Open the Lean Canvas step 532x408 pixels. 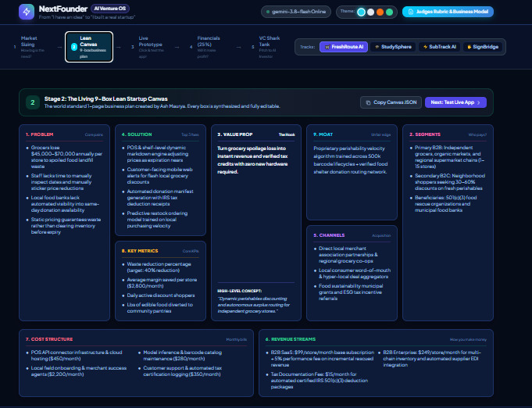click(89, 47)
